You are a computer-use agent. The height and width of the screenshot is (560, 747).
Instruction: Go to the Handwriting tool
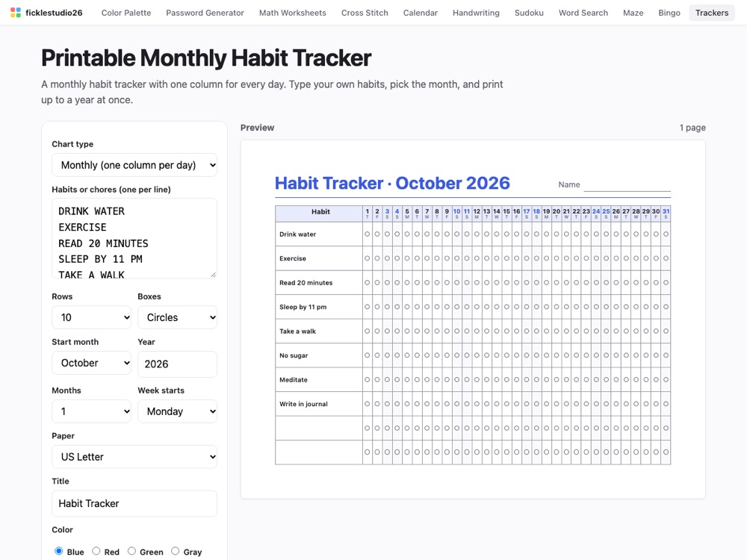pyautogui.click(x=476, y=13)
